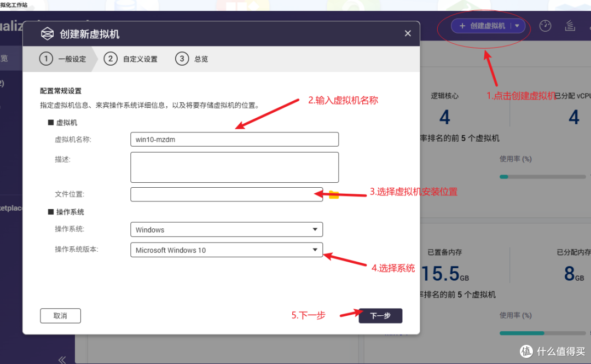
Task: Collapse the sidebar with double chevron icon
Action: [x=62, y=360]
